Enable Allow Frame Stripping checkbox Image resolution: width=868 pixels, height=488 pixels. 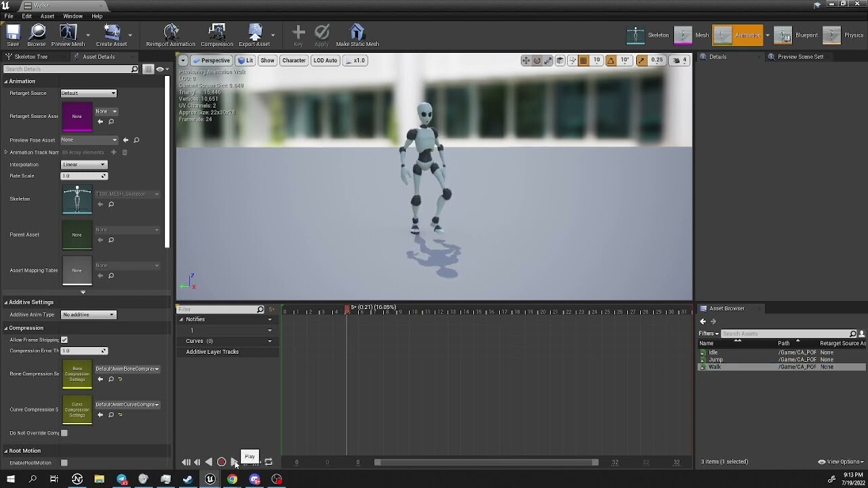pos(64,340)
